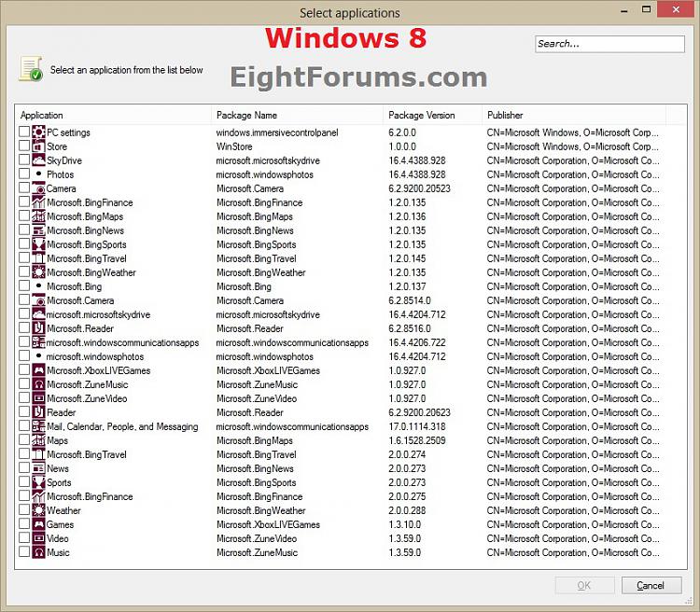The width and height of the screenshot is (700, 612).
Task: Click the Sports trophy icon
Action: point(38,482)
